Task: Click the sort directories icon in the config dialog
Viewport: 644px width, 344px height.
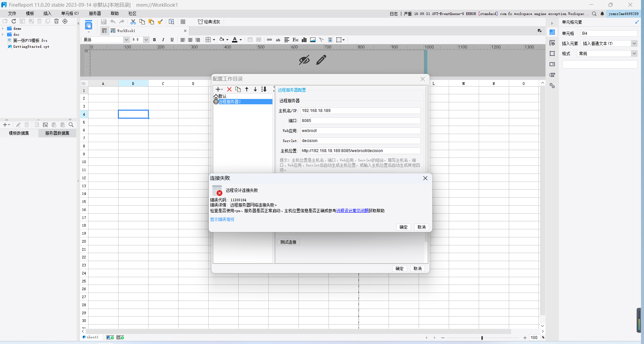Action: pyautogui.click(x=264, y=89)
